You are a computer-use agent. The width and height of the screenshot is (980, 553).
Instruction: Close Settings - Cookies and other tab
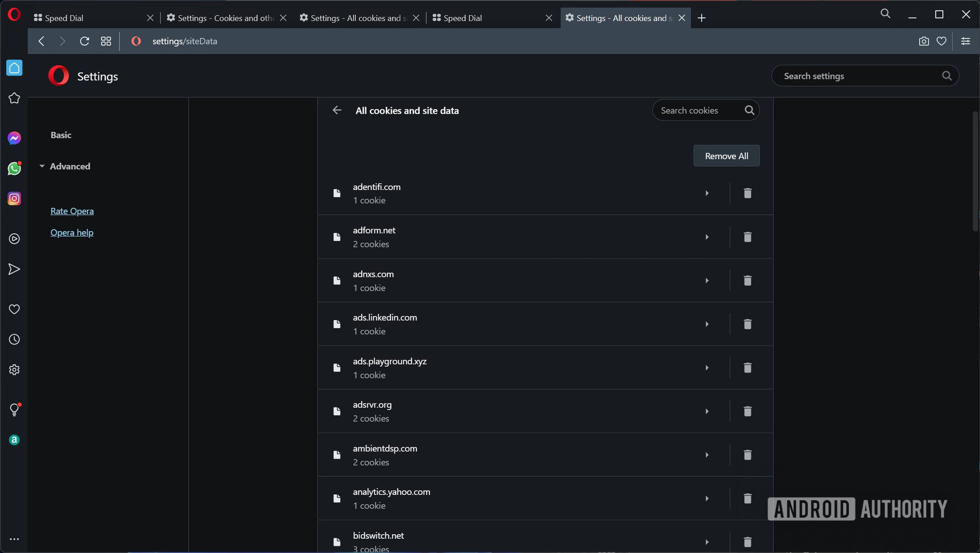283,18
